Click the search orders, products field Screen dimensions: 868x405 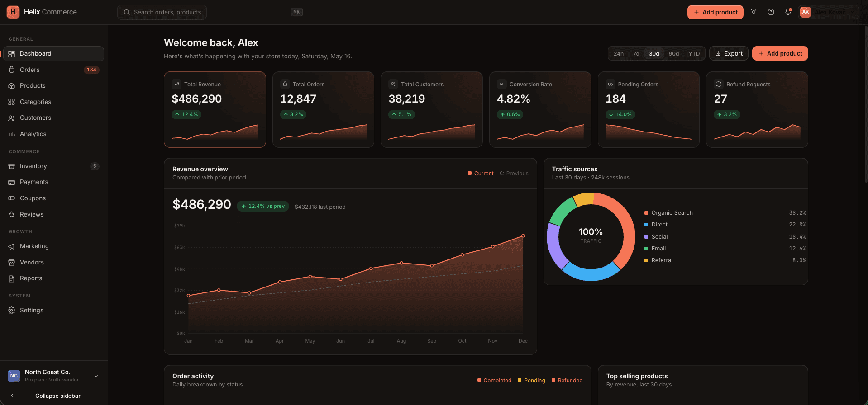coord(162,12)
